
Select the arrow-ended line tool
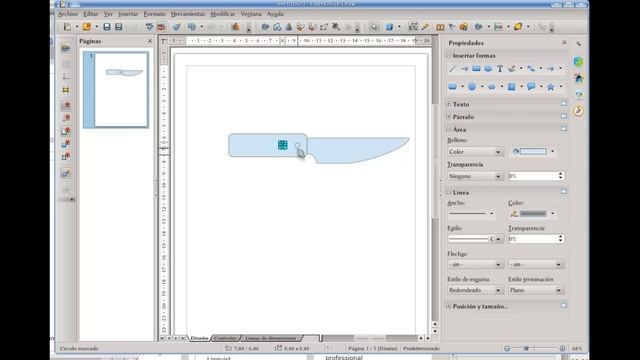tap(464, 69)
